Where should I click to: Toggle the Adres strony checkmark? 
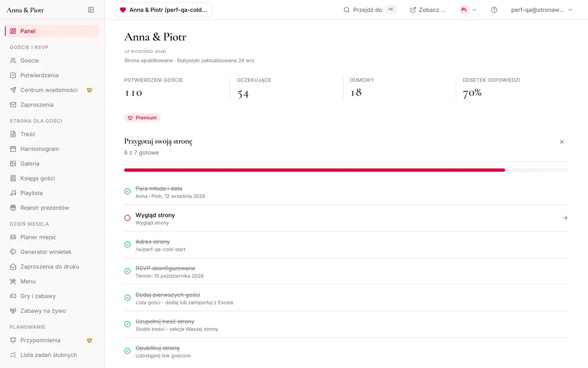point(127,245)
